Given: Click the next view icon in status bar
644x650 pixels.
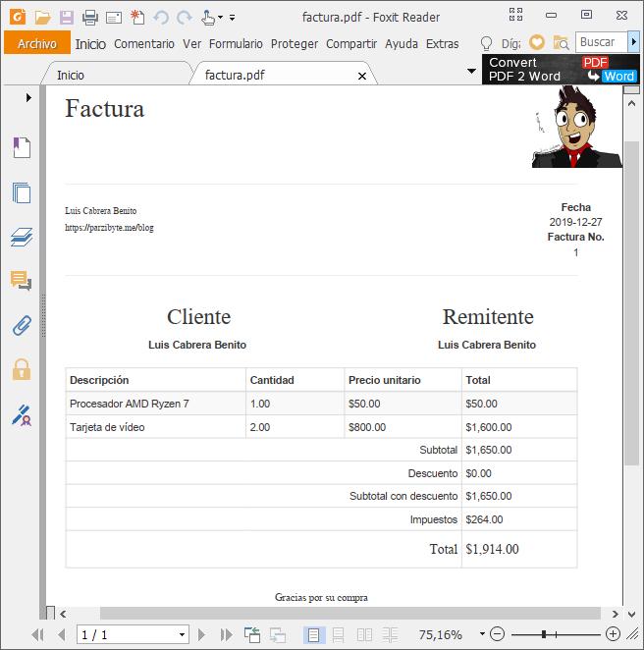Looking at the screenshot, I should coord(278,634).
